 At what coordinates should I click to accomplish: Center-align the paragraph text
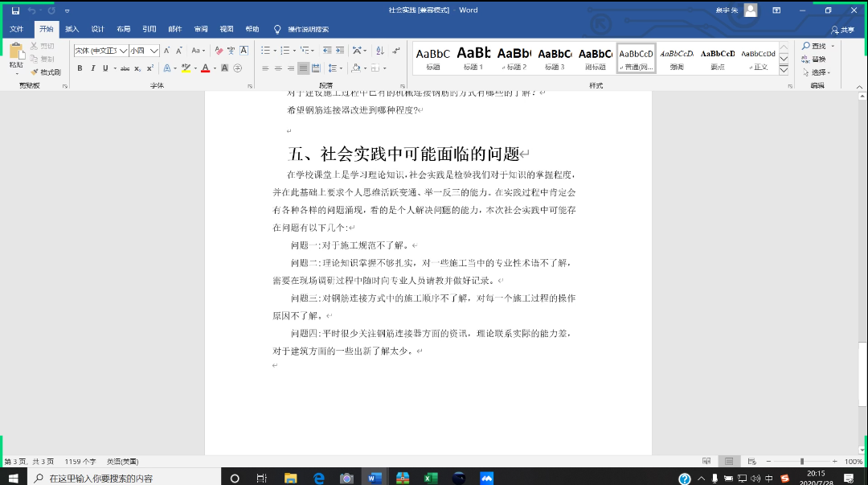pyautogui.click(x=277, y=68)
